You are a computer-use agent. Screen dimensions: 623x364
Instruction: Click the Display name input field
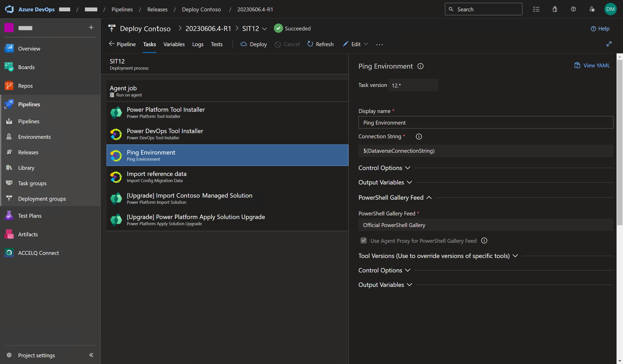click(x=485, y=123)
